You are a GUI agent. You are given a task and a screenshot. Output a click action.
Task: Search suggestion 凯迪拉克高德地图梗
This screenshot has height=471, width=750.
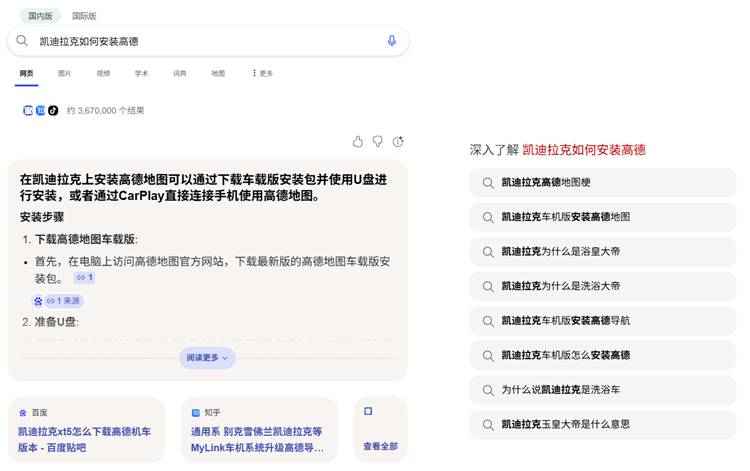point(603,183)
